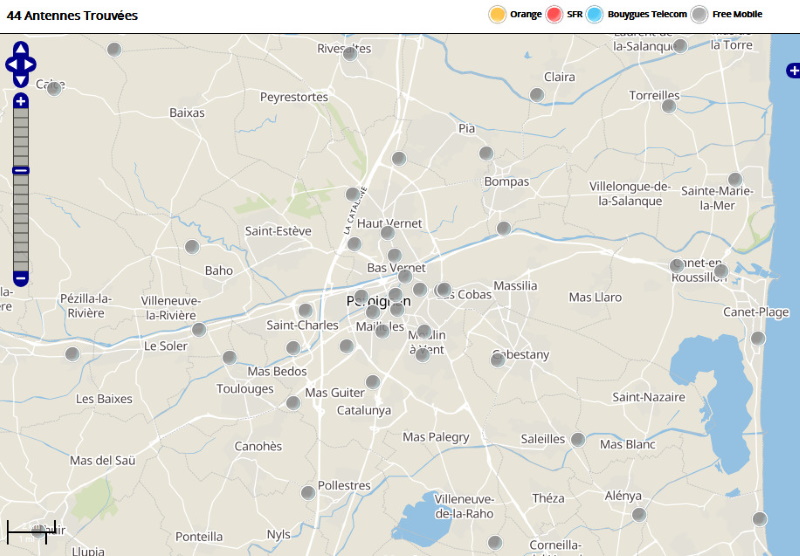Screen dimensions: 800x556
Task: Click the Baixas place label
Action: (x=187, y=113)
